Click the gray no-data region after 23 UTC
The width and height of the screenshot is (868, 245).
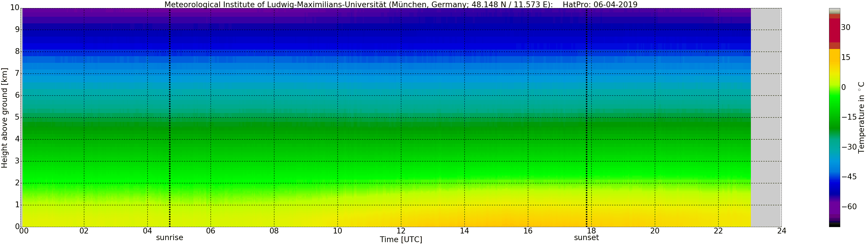tap(766, 118)
